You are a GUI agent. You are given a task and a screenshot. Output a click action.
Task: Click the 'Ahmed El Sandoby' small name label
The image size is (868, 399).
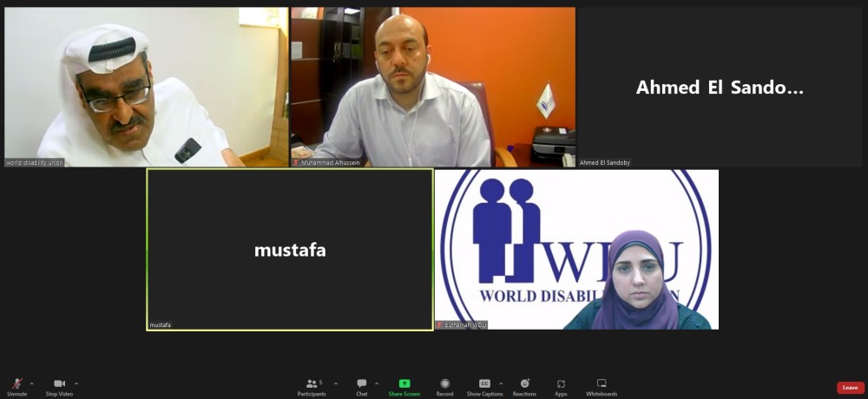(604, 163)
